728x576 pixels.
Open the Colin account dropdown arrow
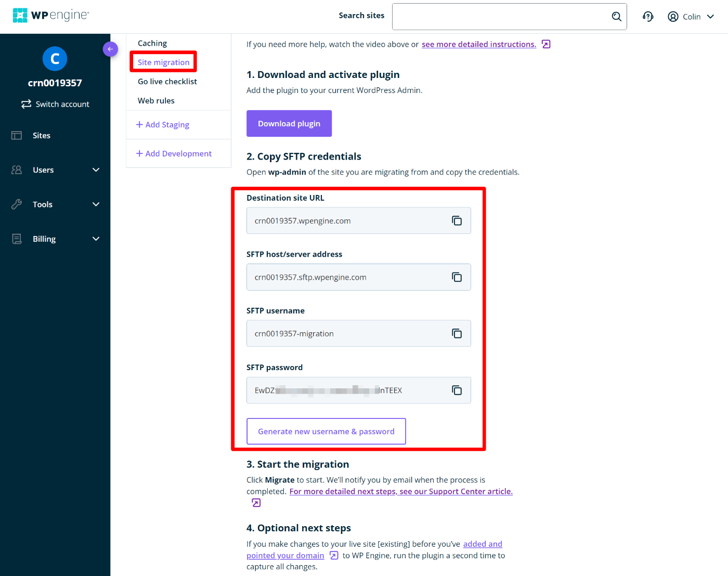click(710, 17)
